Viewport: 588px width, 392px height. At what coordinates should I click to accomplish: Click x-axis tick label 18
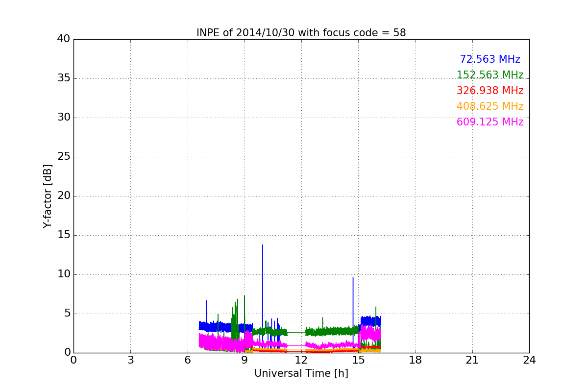click(x=416, y=360)
